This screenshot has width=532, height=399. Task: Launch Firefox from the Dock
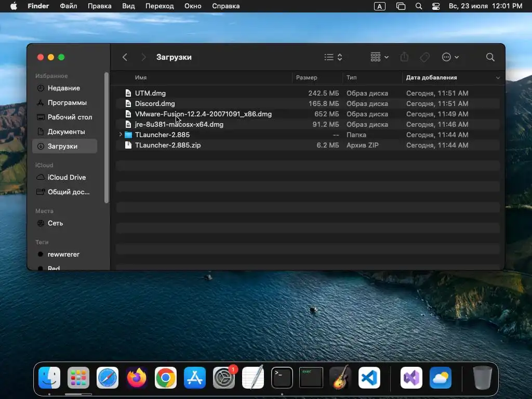[137, 377]
